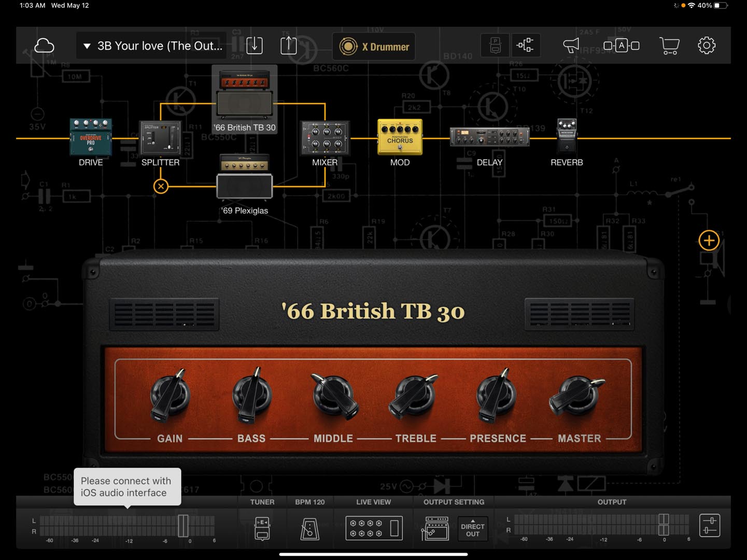
Task: Click the preset title 3B Your love
Action: 160,46
